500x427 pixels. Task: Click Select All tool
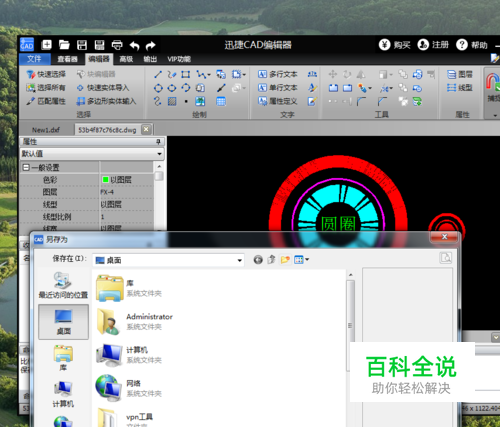click(46, 88)
